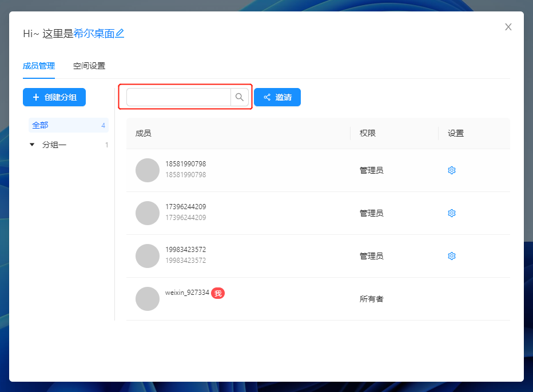The height and width of the screenshot is (392, 533).
Task: Click member name 19983423572
Action: 186,249
